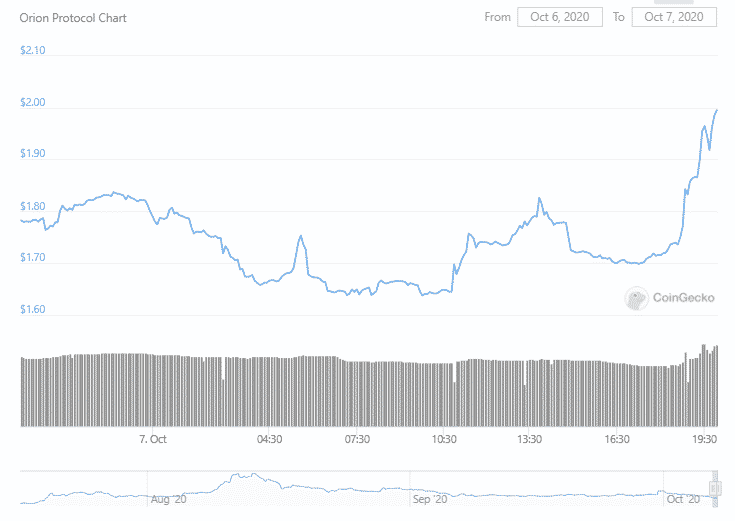Click the CoinGecko watermark text
The image size is (735, 521).
(682, 297)
